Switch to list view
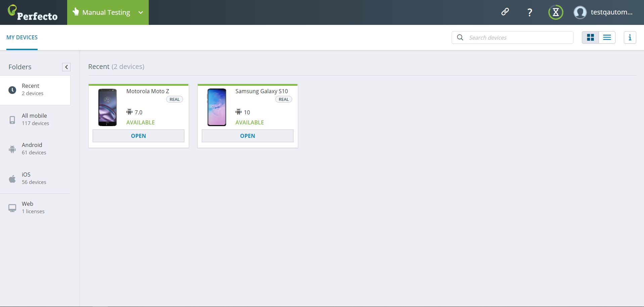The image size is (644, 307). coord(607,37)
